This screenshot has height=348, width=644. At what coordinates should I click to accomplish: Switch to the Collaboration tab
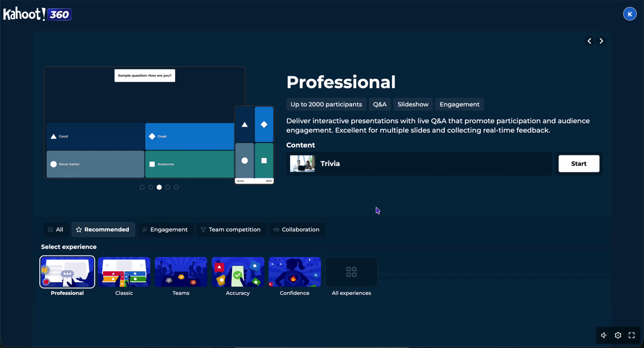point(297,229)
